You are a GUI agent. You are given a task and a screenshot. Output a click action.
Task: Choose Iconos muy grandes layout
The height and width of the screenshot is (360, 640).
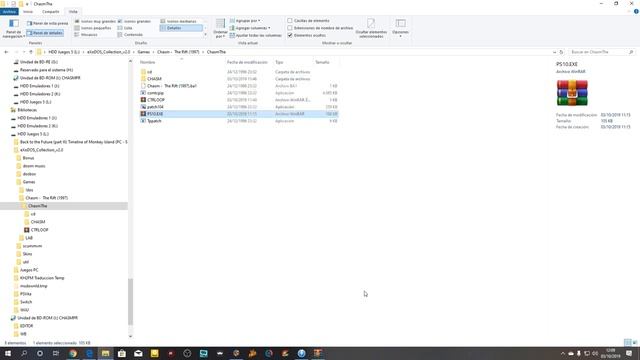pos(95,21)
